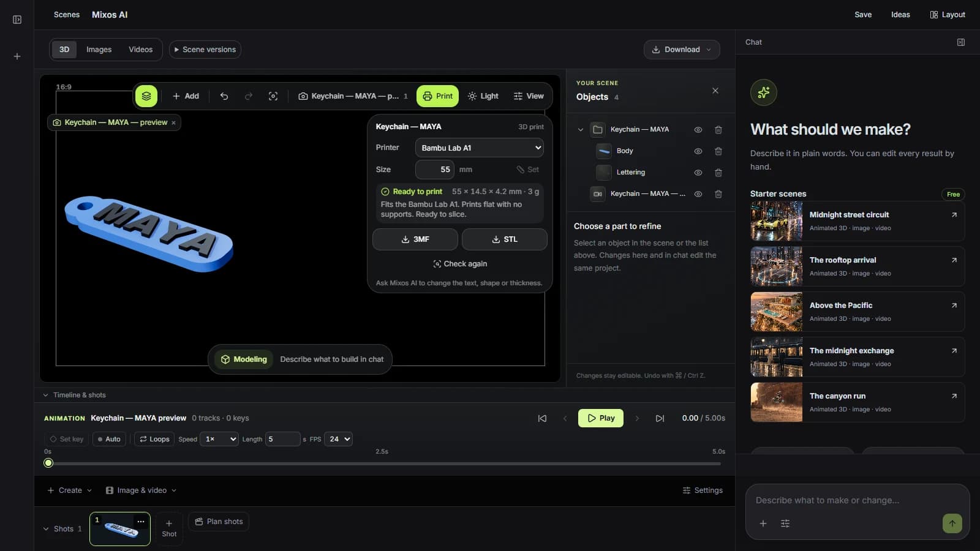
Task: Jump to the animation end
Action: click(660, 418)
